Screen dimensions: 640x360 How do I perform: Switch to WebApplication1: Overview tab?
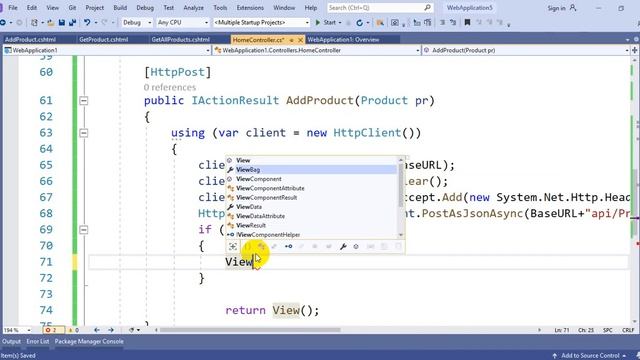pos(343,40)
